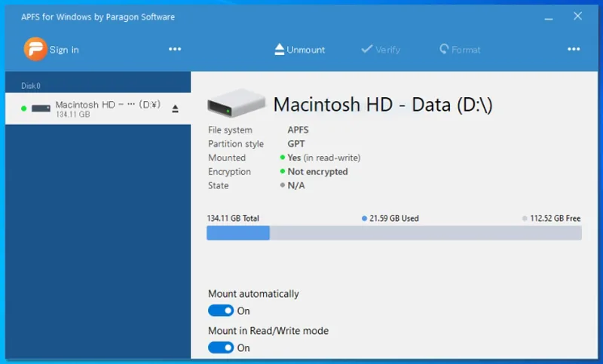Toggle Mount in Read/Write mode switch

coord(221,347)
